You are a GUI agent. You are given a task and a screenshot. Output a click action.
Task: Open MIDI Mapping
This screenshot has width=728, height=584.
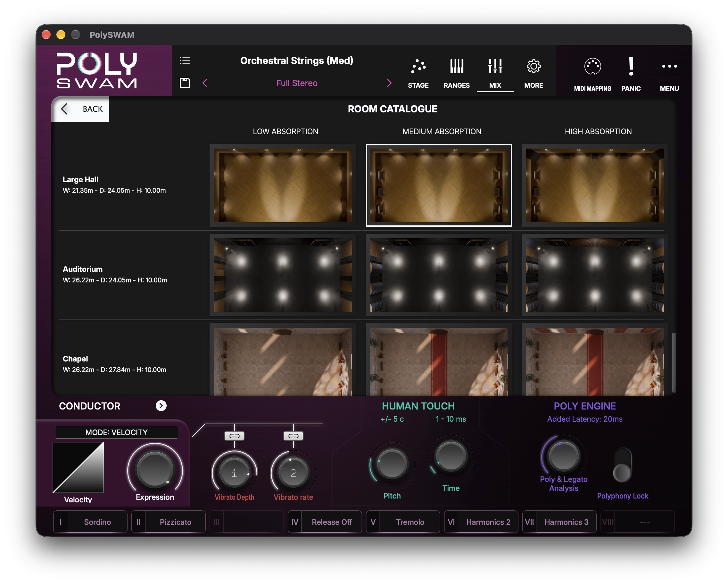pyautogui.click(x=592, y=75)
